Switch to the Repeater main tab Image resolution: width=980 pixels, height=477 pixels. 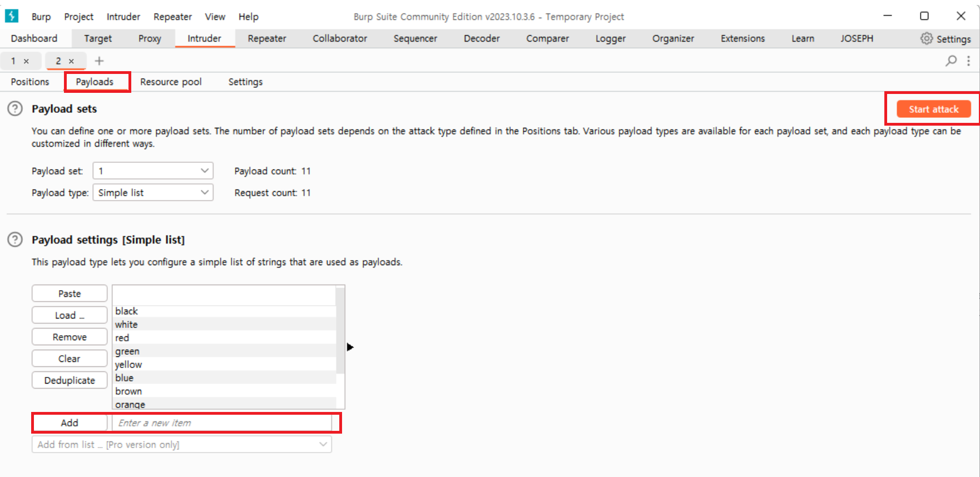coord(267,38)
